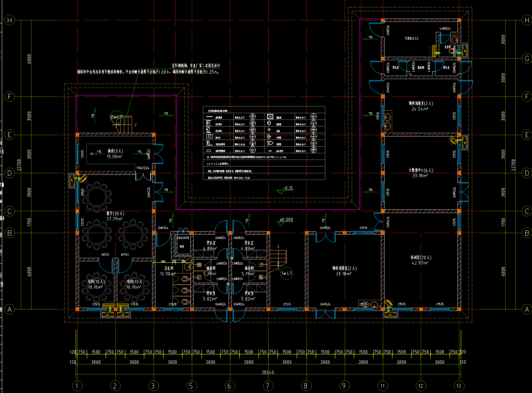Click grid axis bubble 7 at bottom
The height and width of the screenshot is (393, 532).
point(268,386)
